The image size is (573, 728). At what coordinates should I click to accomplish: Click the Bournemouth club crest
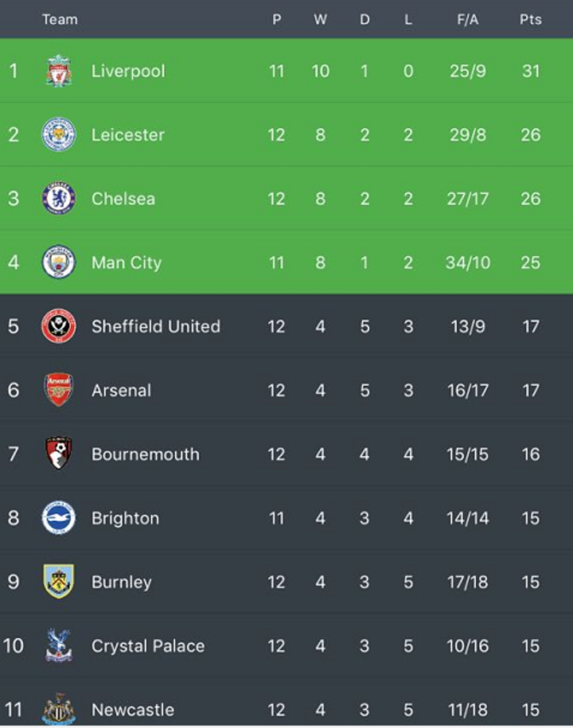(x=59, y=454)
